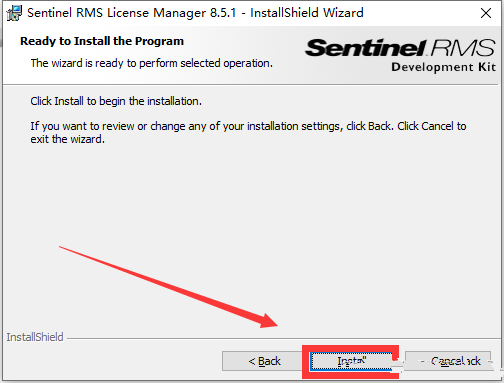Click the Install button to begin installation

tap(351, 361)
